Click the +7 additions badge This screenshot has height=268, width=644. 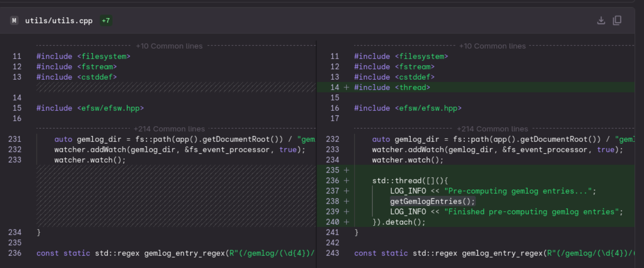(x=106, y=21)
